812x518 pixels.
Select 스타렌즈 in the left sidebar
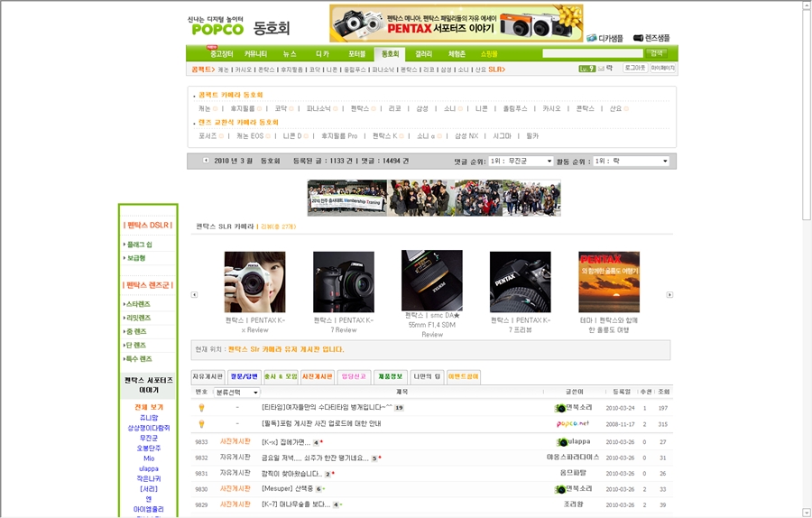138,304
